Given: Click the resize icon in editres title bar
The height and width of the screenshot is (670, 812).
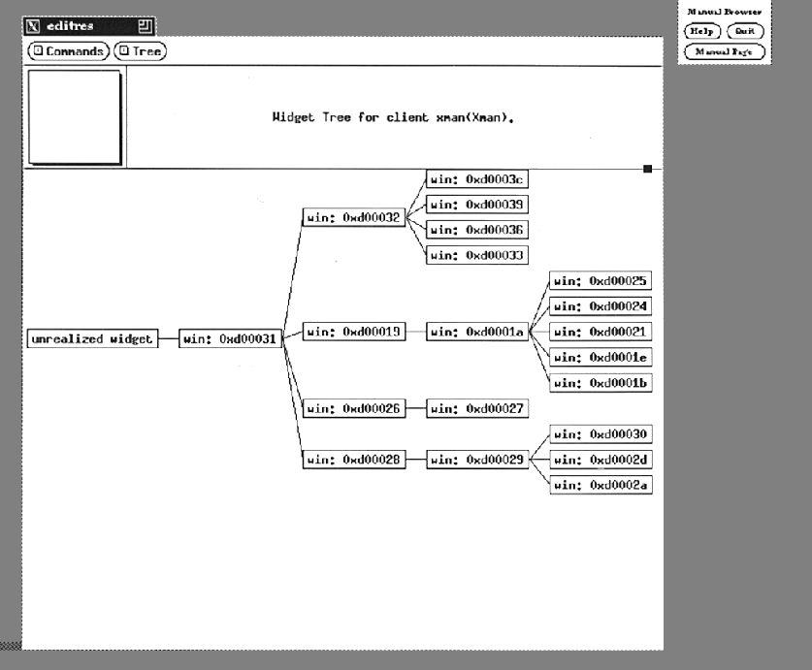Looking at the screenshot, I should click(x=146, y=26).
